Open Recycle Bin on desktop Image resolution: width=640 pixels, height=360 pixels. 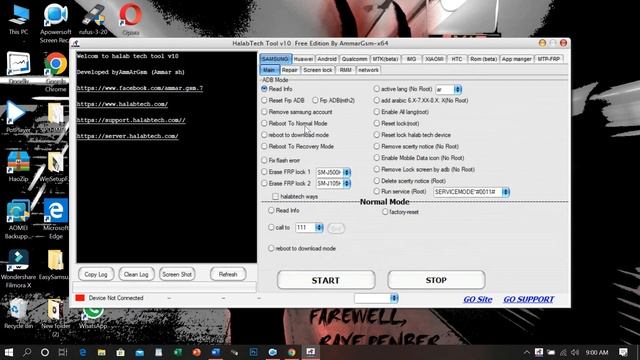[x=18, y=312]
